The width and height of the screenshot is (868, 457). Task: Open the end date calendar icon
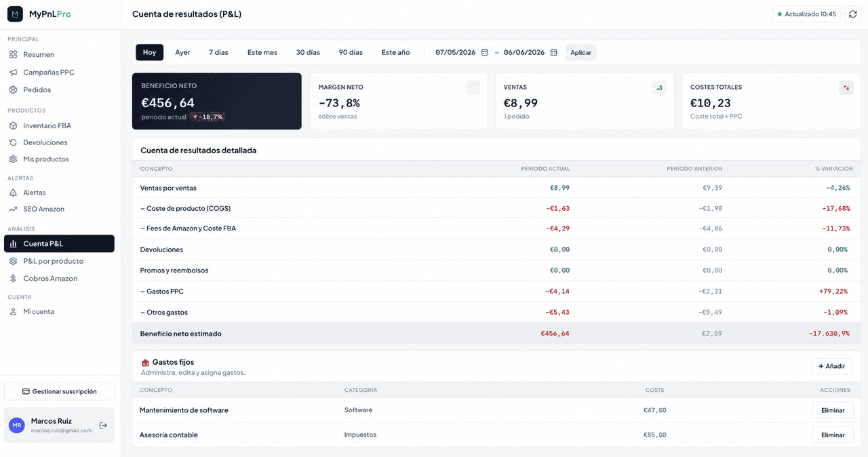point(554,52)
